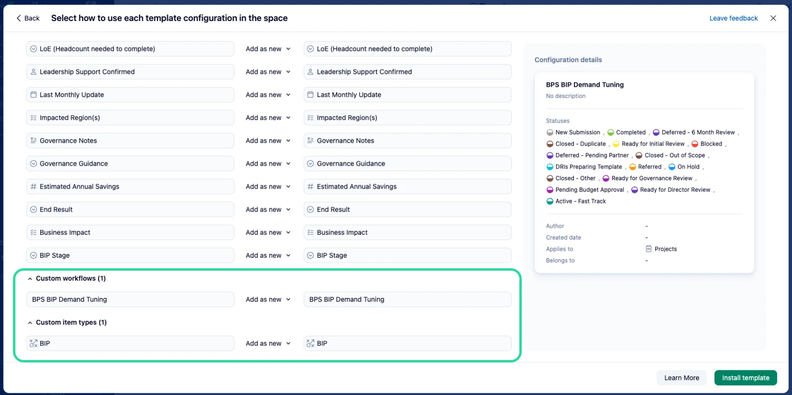Click the 'Referred' status text
The image size is (792, 395).
[650, 167]
